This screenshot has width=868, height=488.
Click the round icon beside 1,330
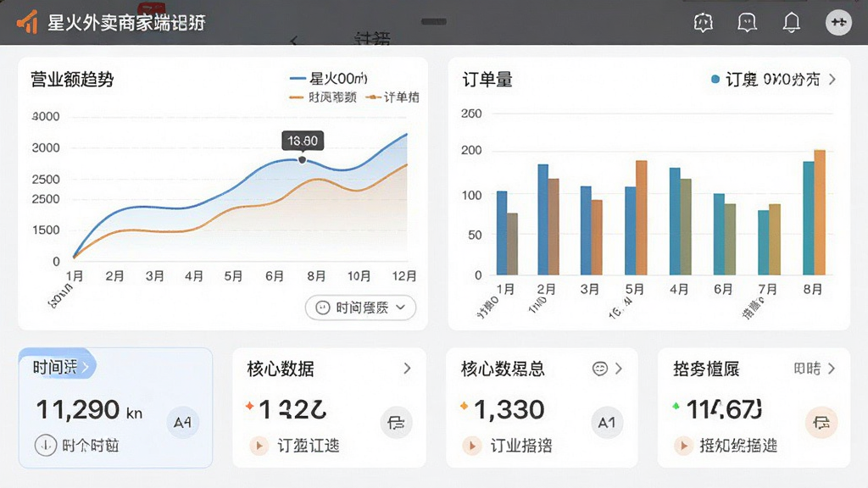pos(607,423)
